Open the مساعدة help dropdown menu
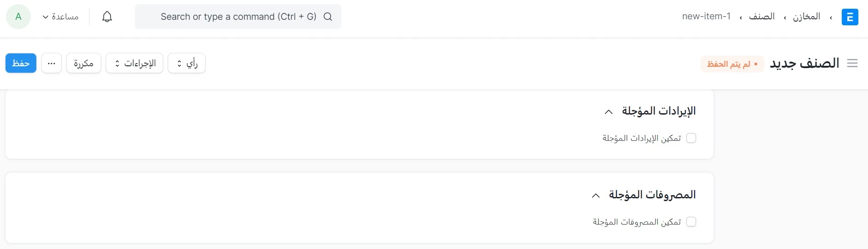The width and height of the screenshot is (868, 249). (60, 17)
